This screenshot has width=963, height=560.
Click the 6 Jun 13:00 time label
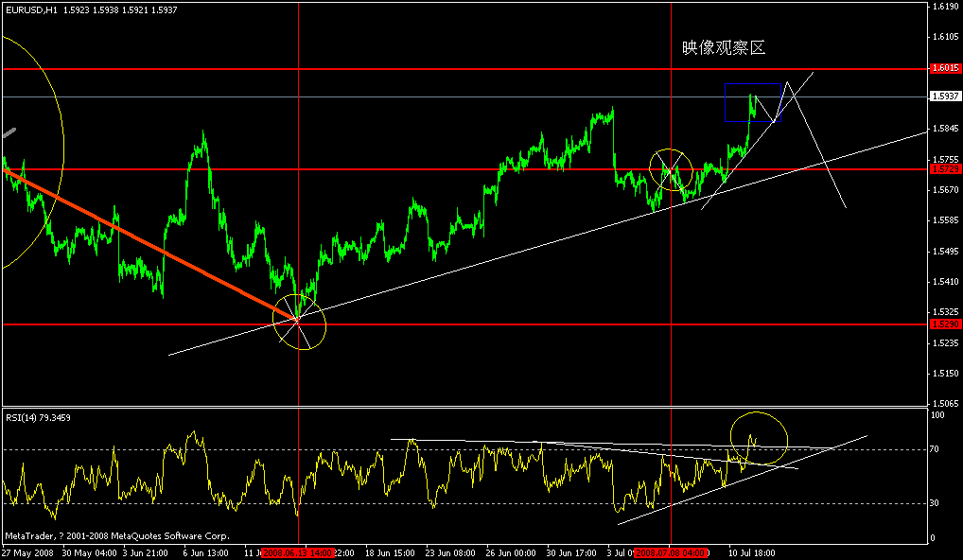click(x=206, y=552)
